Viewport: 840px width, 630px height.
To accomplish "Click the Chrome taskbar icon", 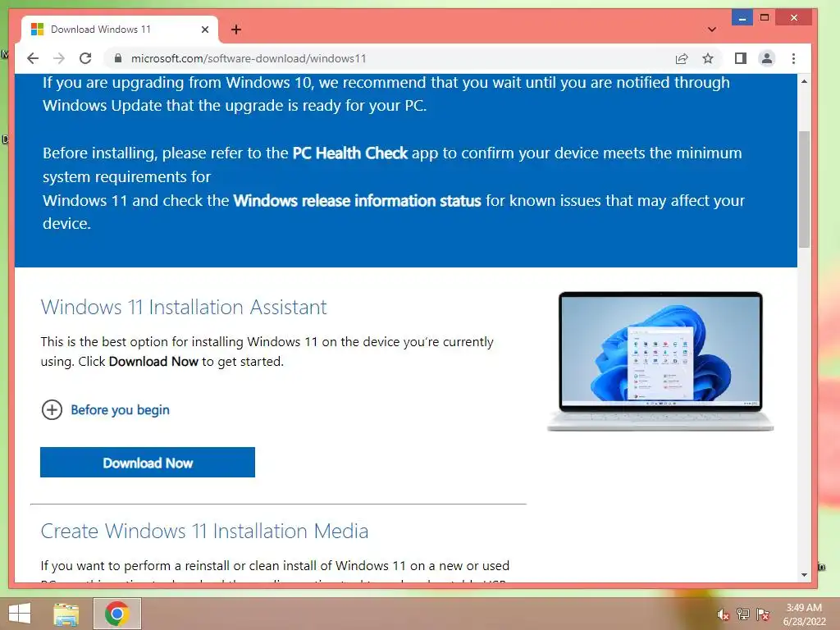I will tap(117, 614).
